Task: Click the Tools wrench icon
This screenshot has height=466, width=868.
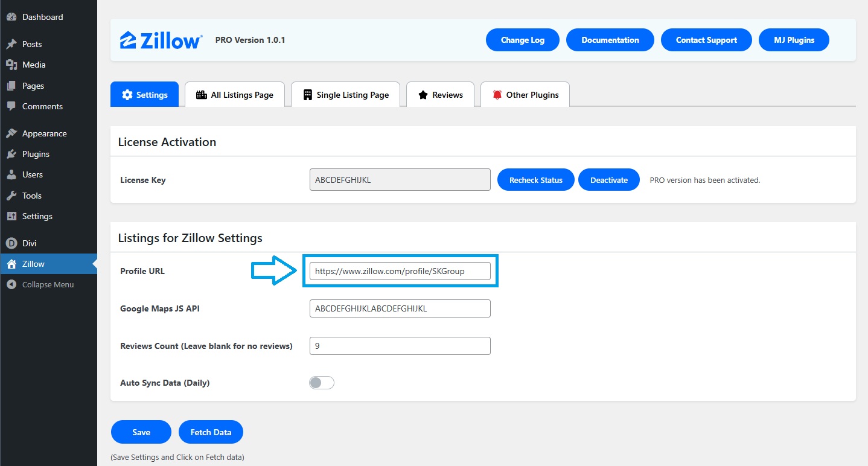Action: pyautogui.click(x=11, y=196)
